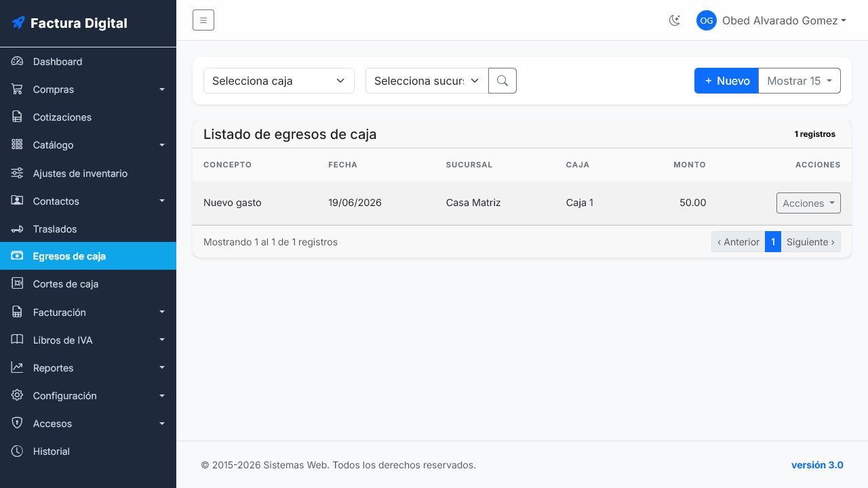868x488 pixels.
Task: Expand the Libros de IVA submenu arrow
Action: (x=162, y=340)
